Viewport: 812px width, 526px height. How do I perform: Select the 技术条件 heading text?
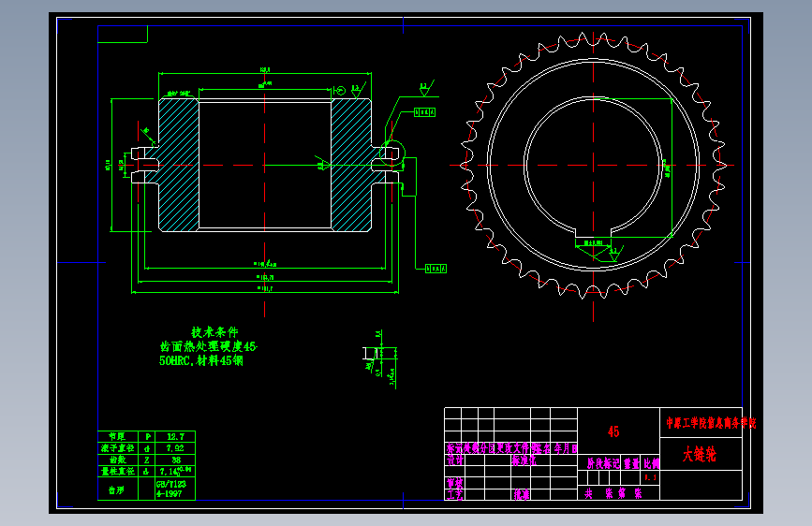pyautogui.click(x=214, y=332)
